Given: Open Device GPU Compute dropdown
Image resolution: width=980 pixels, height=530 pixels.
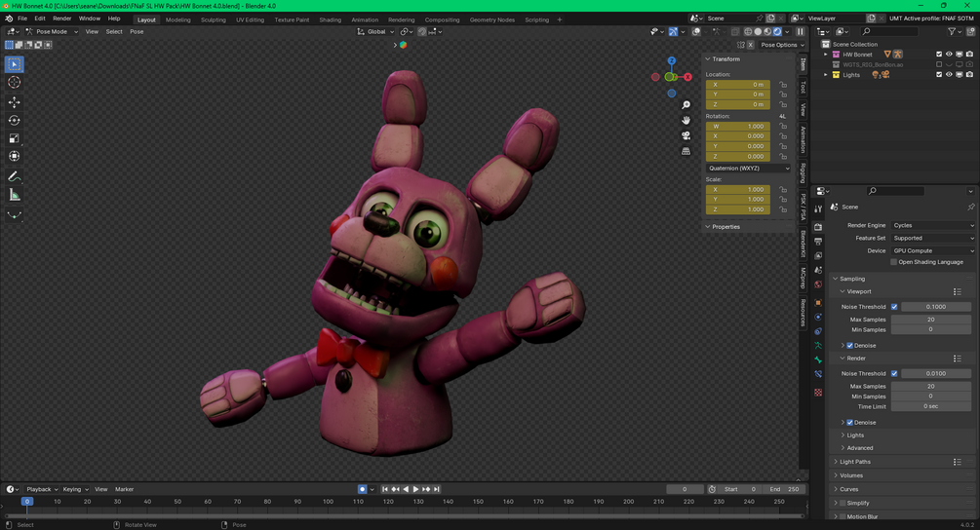Looking at the screenshot, I should [933, 251].
